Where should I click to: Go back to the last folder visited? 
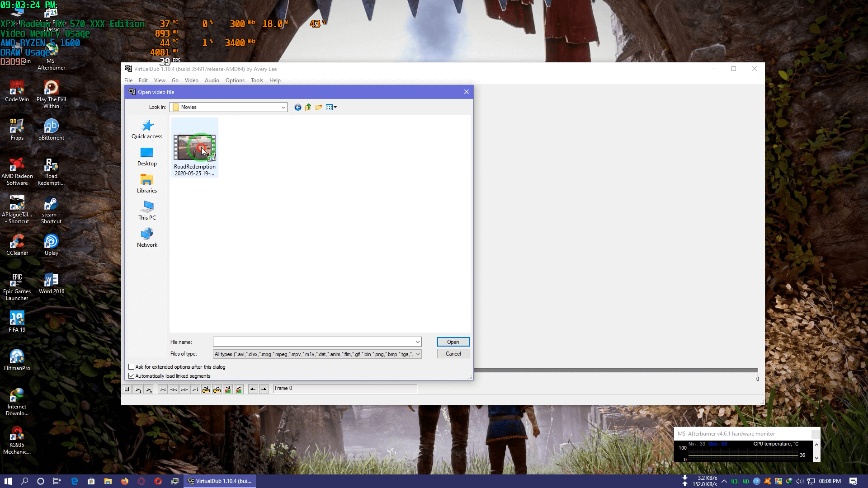297,107
